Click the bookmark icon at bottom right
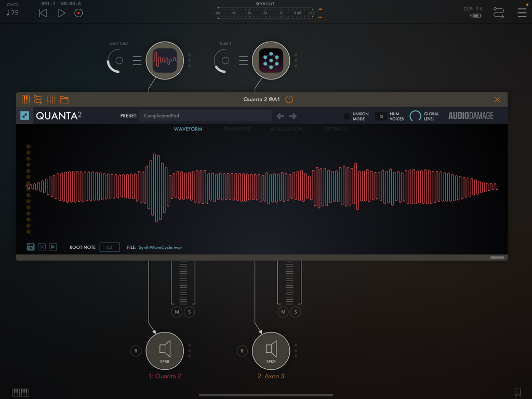532x399 pixels. tap(518, 393)
